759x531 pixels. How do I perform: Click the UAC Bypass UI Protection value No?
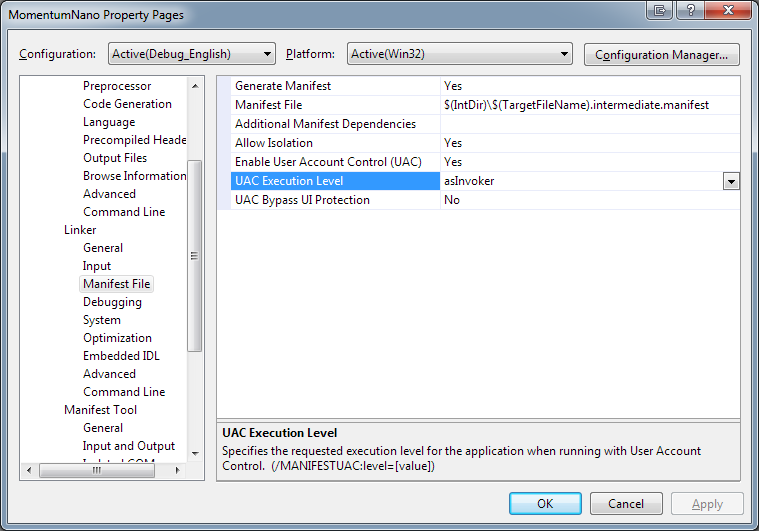(452, 200)
